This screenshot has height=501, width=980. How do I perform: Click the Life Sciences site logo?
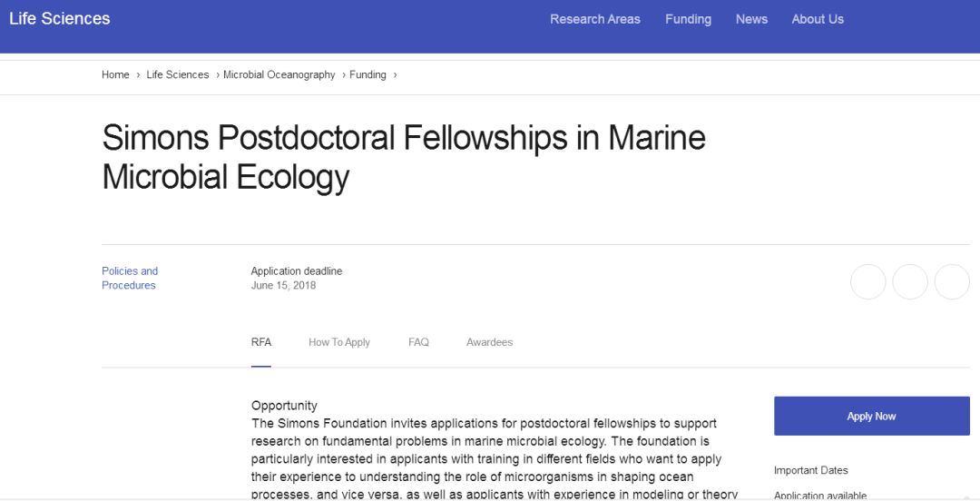[59, 19]
